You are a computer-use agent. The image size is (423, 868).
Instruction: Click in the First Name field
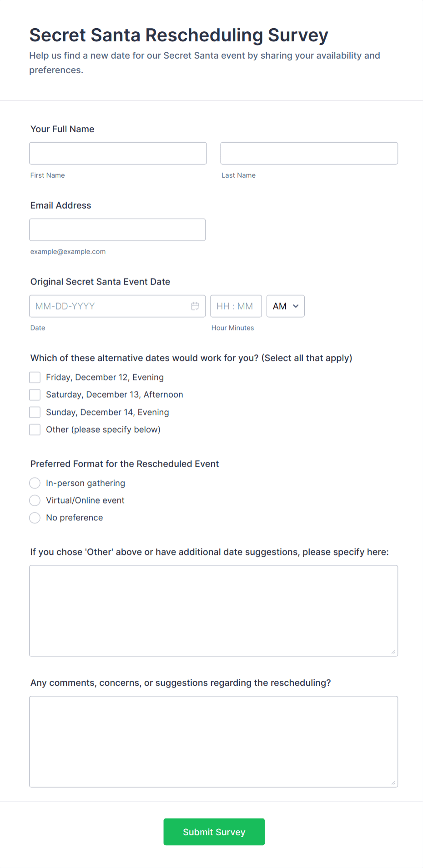click(x=118, y=153)
